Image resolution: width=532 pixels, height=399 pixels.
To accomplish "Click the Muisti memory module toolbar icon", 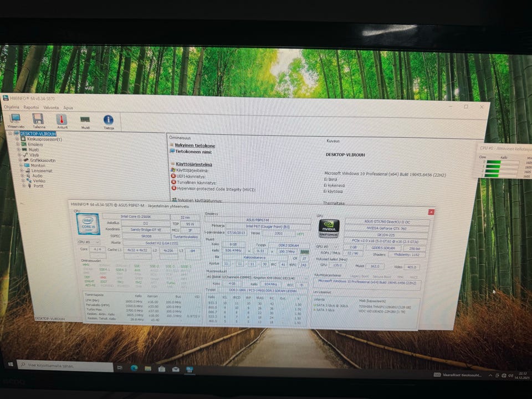I will point(85,120).
